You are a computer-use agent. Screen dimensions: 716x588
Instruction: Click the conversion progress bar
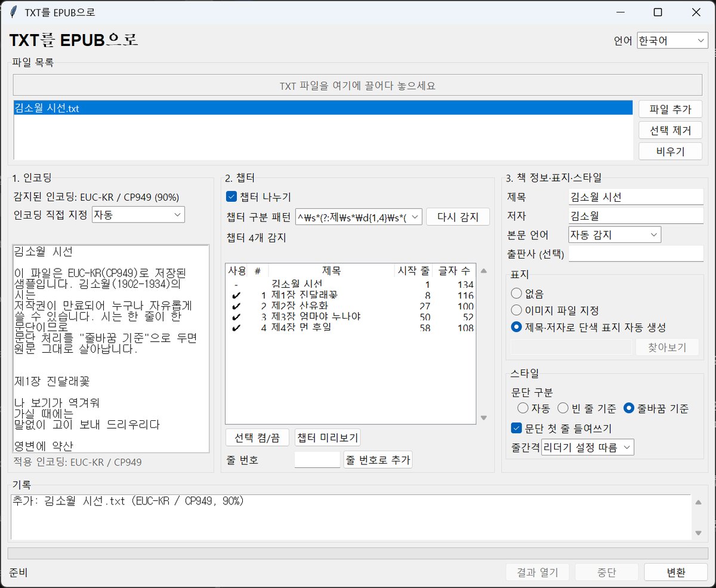click(x=357, y=552)
